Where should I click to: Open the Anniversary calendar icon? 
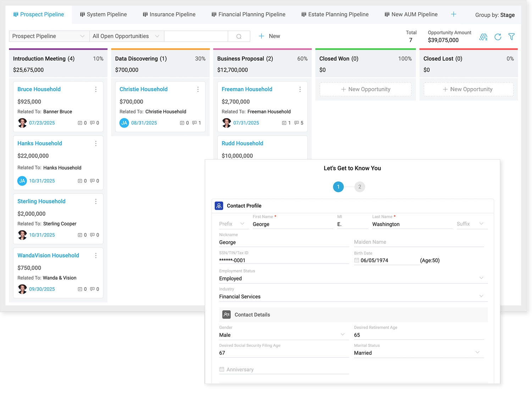coord(222,369)
